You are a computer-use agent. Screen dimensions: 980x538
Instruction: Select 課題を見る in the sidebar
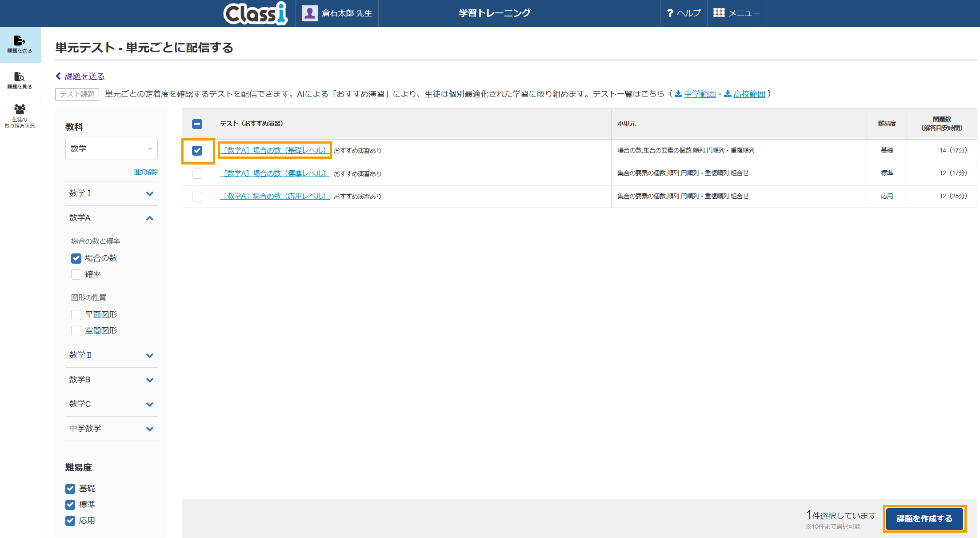20,81
